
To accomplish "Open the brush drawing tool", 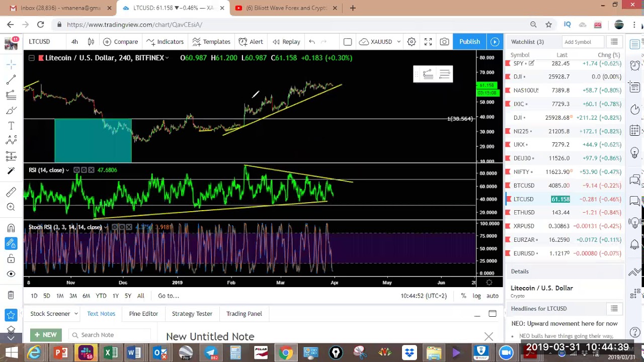I will coord(11,111).
